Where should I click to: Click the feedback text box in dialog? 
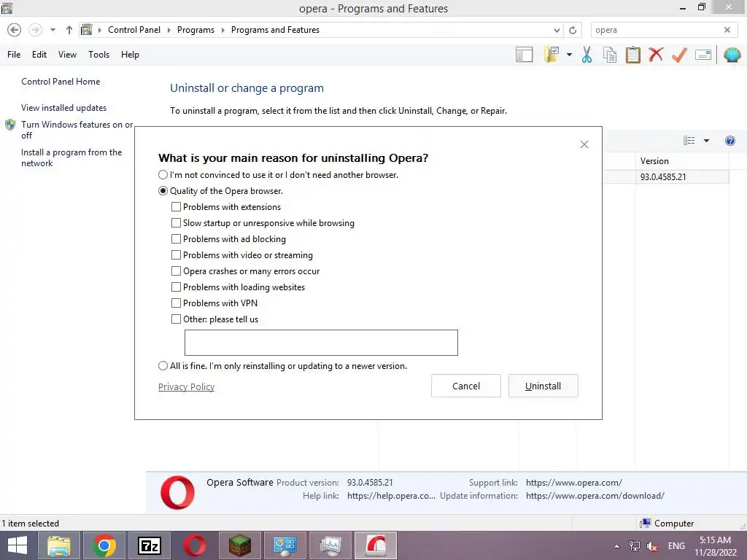[x=321, y=343]
